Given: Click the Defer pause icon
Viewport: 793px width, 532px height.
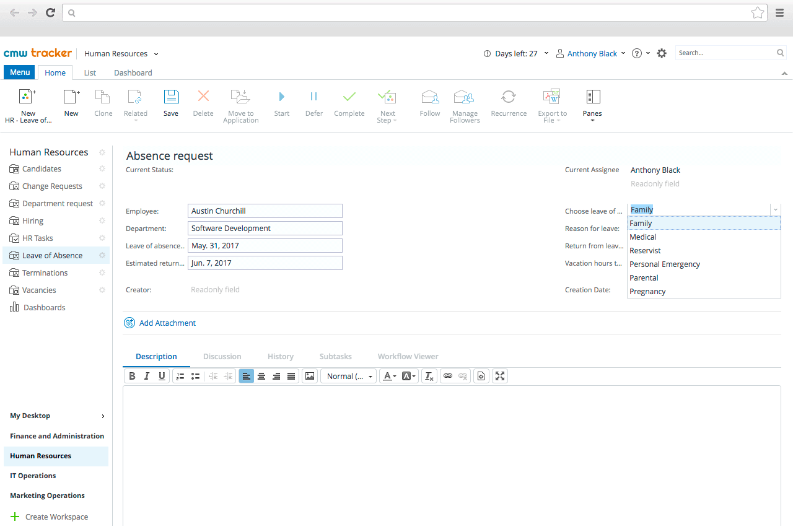Looking at the screenshot, I should [x=313, y=97].
